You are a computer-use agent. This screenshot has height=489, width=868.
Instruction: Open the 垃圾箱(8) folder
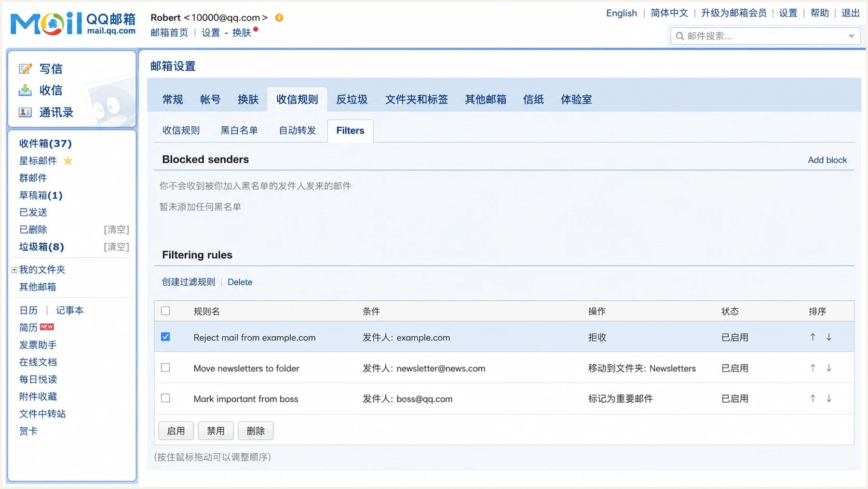pos(42,247)
